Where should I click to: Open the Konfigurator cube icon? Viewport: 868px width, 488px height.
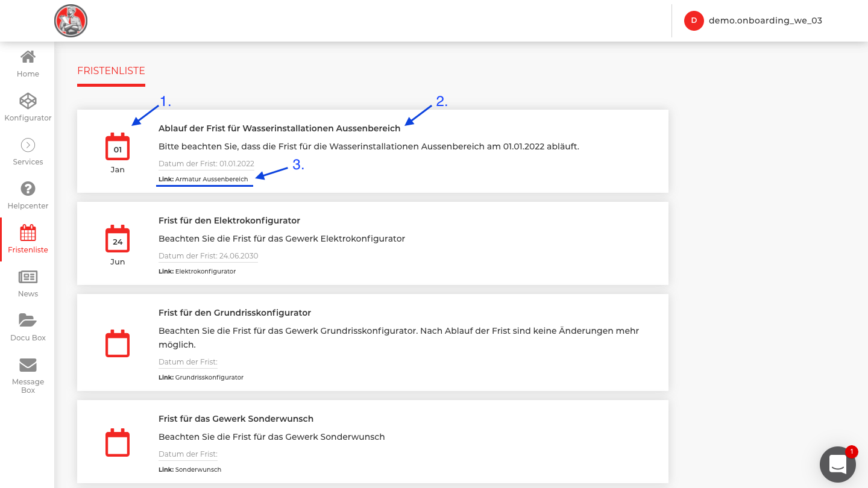28,101
